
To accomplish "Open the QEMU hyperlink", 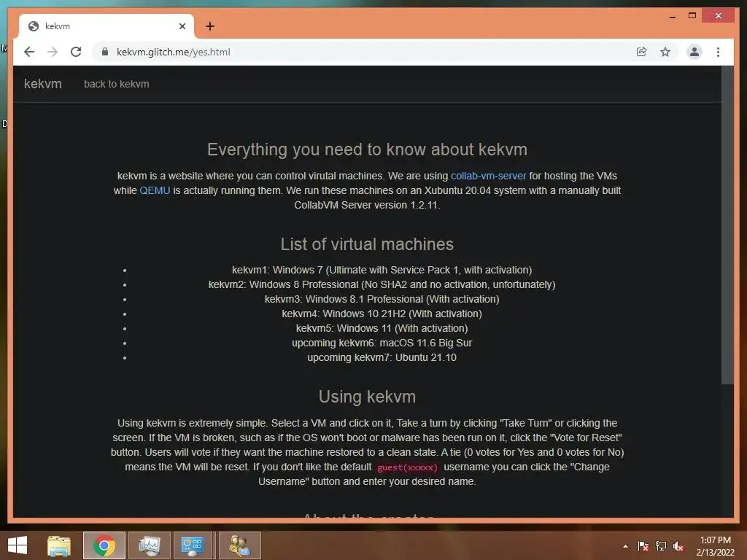I will tap(155, 190).
